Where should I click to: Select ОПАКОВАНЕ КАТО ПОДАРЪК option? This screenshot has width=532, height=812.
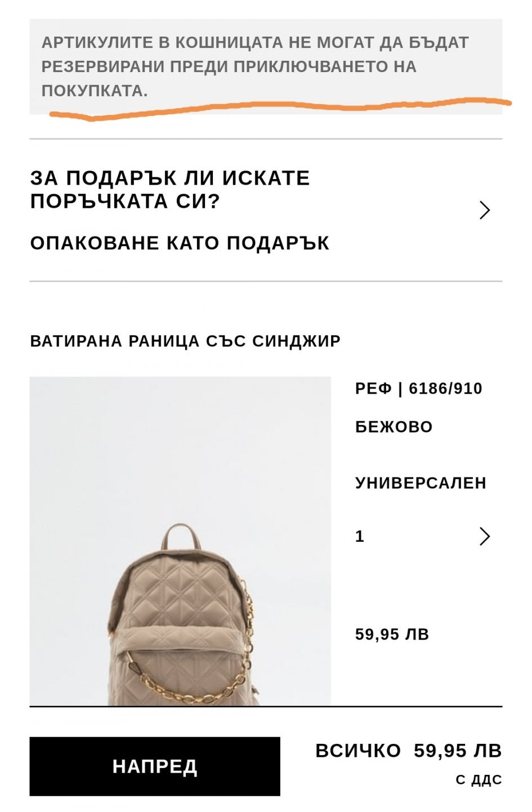tap(180, 243)
